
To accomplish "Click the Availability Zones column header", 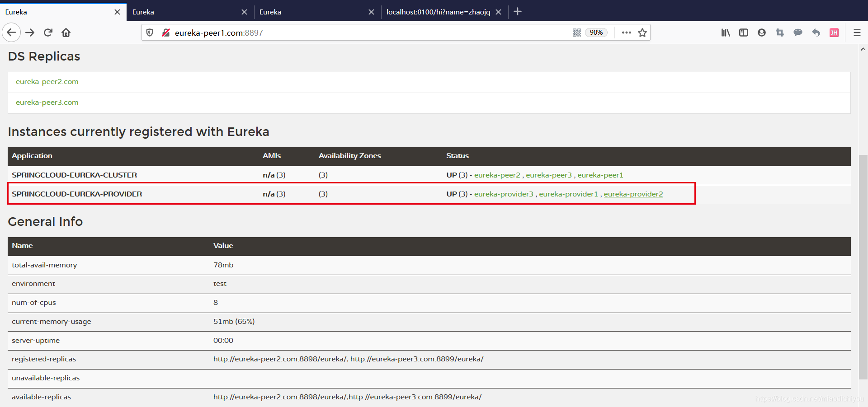I will pyautogui.click(x=350, y=156).
